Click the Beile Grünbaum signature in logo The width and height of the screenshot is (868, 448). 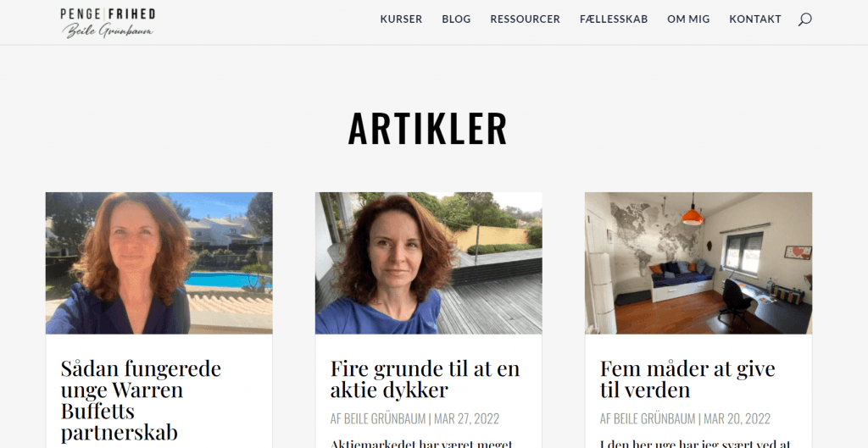[108, 30]
